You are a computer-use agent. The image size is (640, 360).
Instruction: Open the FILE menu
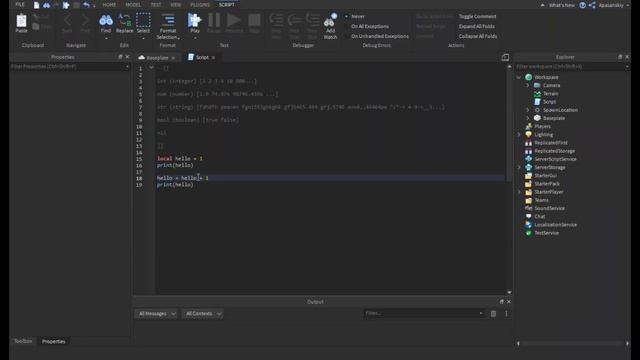[x=20, y=4]
